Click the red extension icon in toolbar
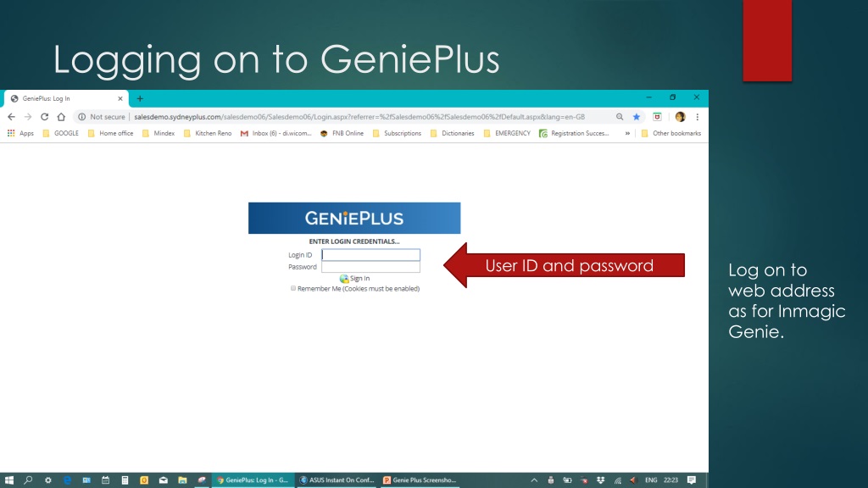868x488 pixels. [657, 117]
